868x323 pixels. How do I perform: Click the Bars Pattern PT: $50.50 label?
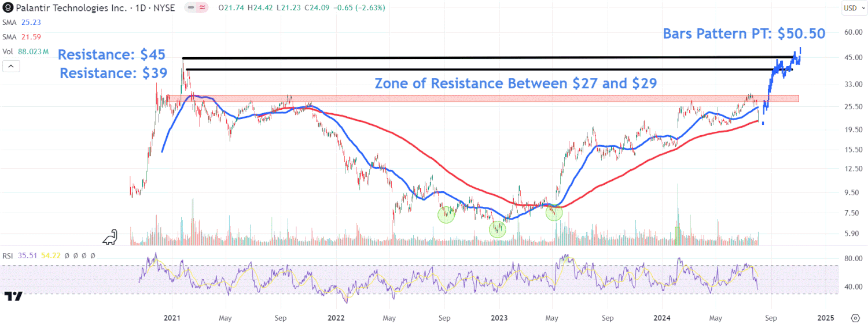tap(744, 34)
